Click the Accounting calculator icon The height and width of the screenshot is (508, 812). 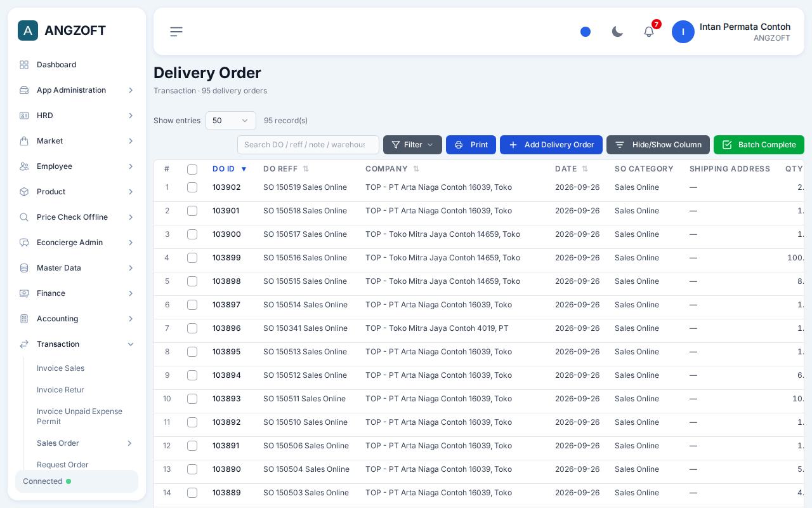24,319
